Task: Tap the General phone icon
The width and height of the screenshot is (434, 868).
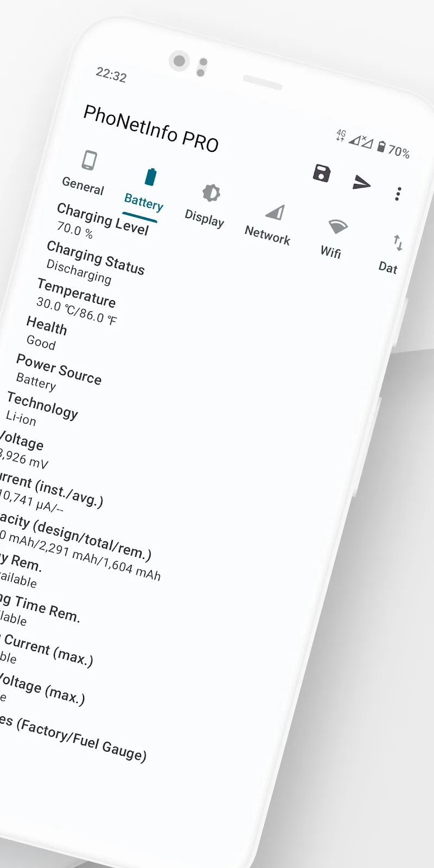Action: [90, 161]
